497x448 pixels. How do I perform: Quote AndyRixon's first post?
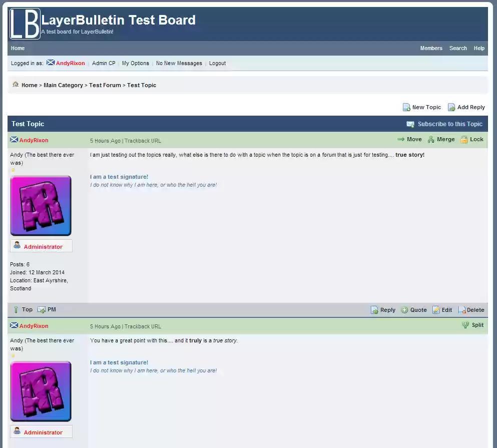[x=414, y=309]
